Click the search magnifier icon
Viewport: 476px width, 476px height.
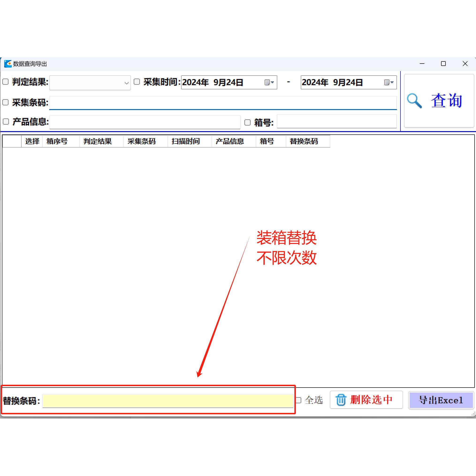pyautogui.click(x=415, y=100)
